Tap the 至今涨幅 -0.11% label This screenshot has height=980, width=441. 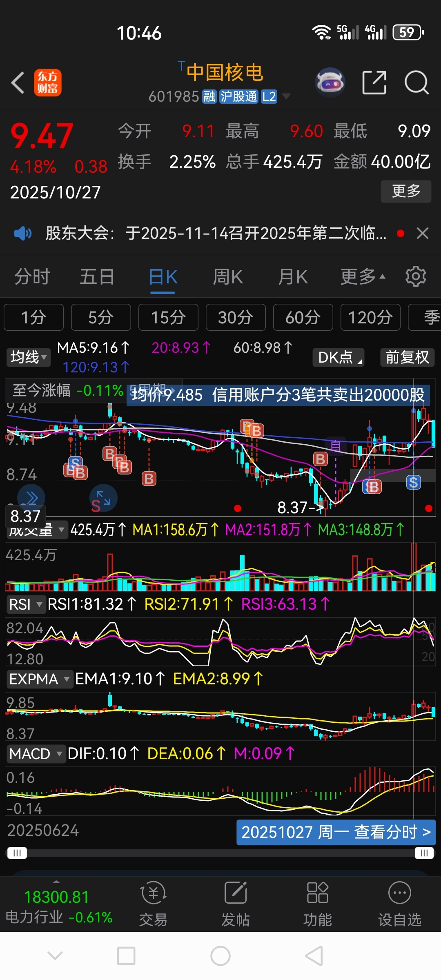pos(68,391)
